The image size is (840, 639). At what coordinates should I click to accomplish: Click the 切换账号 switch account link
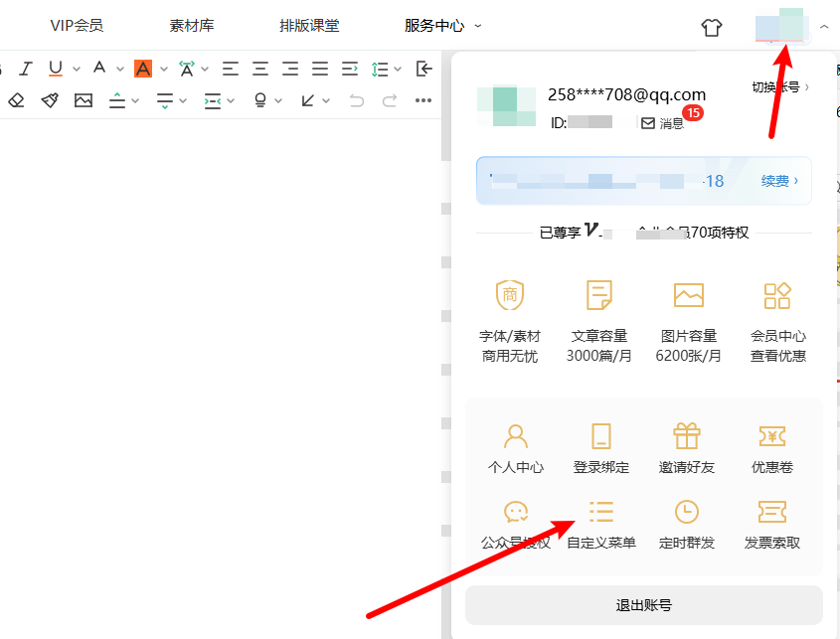[779, 87]
